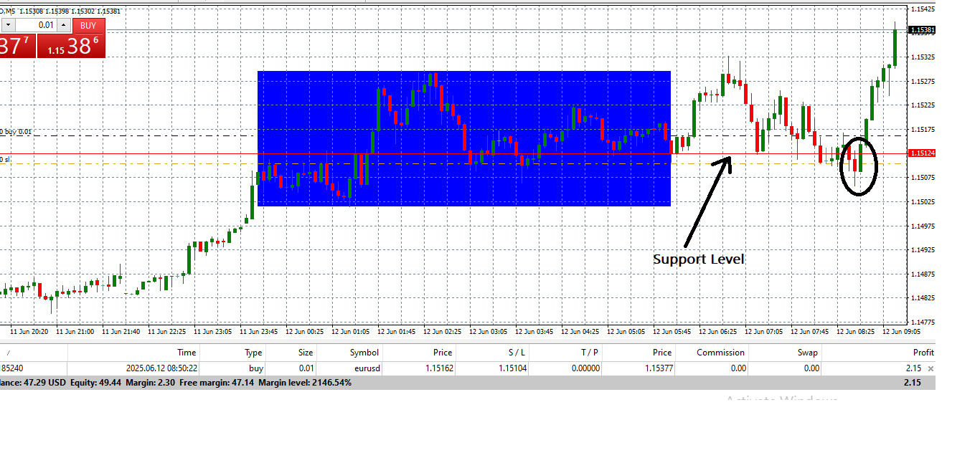Close the eurusd order with the x icon

point(930,368)
